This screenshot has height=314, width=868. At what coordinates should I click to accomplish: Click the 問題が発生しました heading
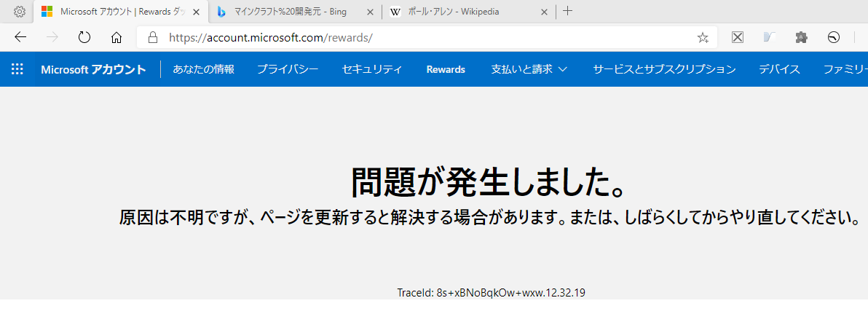489,181
